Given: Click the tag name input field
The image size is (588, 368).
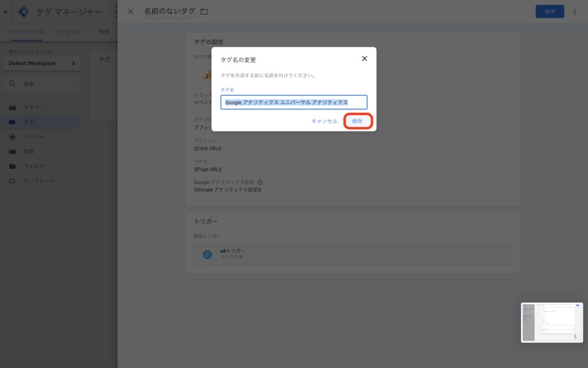Looking at the screenshot, I should [x=293, y=102].
